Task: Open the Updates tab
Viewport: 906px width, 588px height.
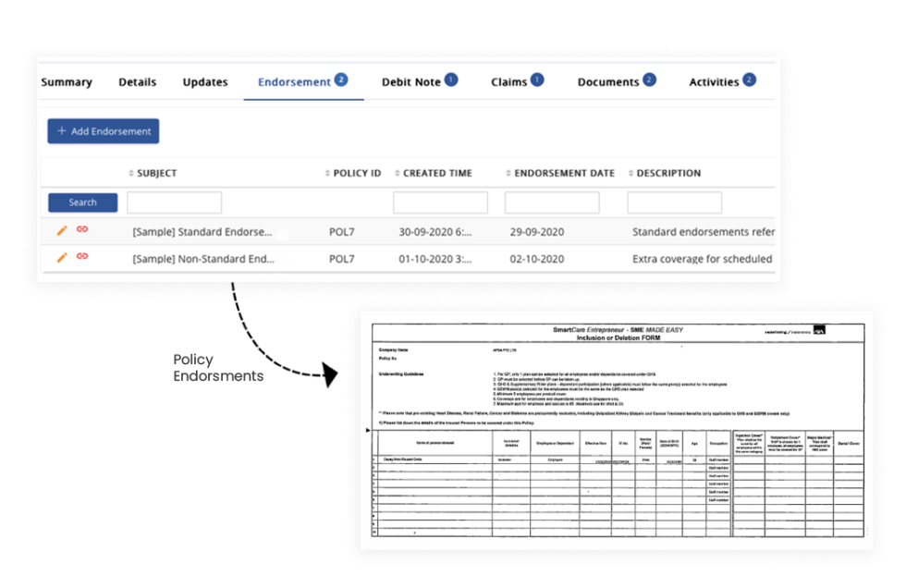Action: pos(204,81)
